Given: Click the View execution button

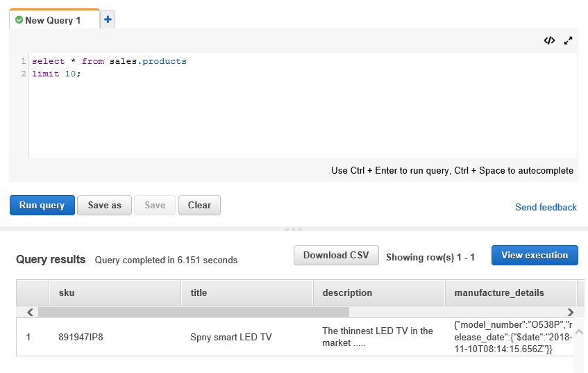Looking at the screenshot, I should [535, 255].
